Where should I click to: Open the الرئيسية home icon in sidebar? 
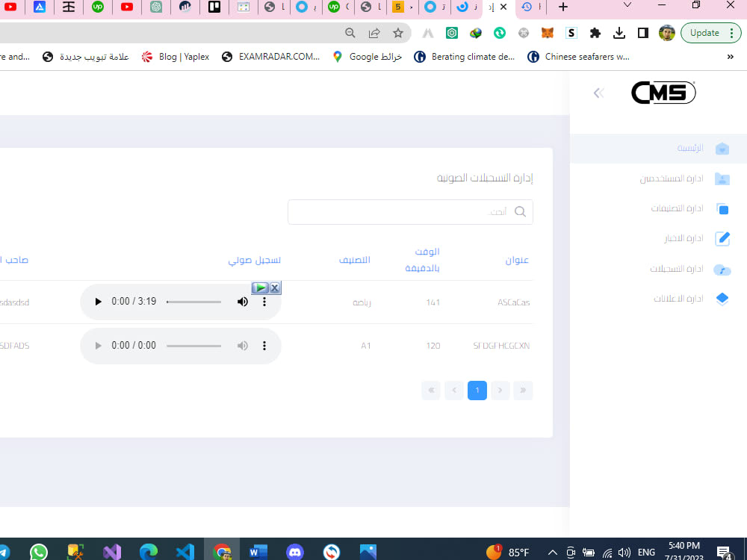722,149
